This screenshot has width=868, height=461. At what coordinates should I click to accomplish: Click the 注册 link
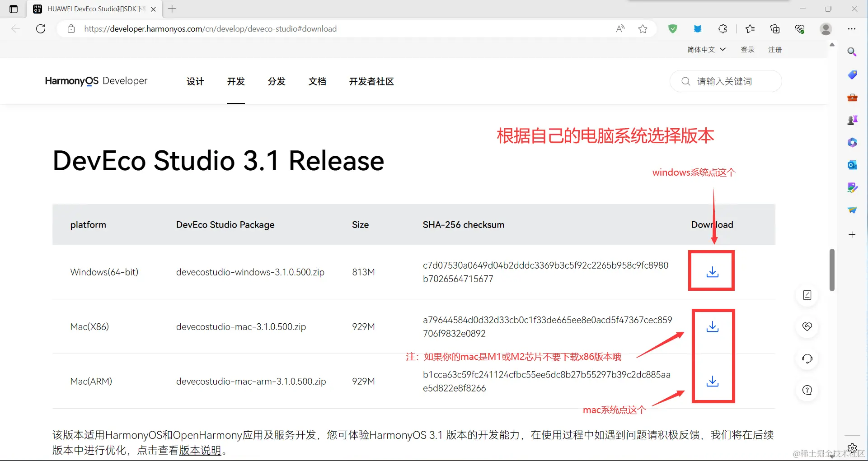(x=775, y=50)
